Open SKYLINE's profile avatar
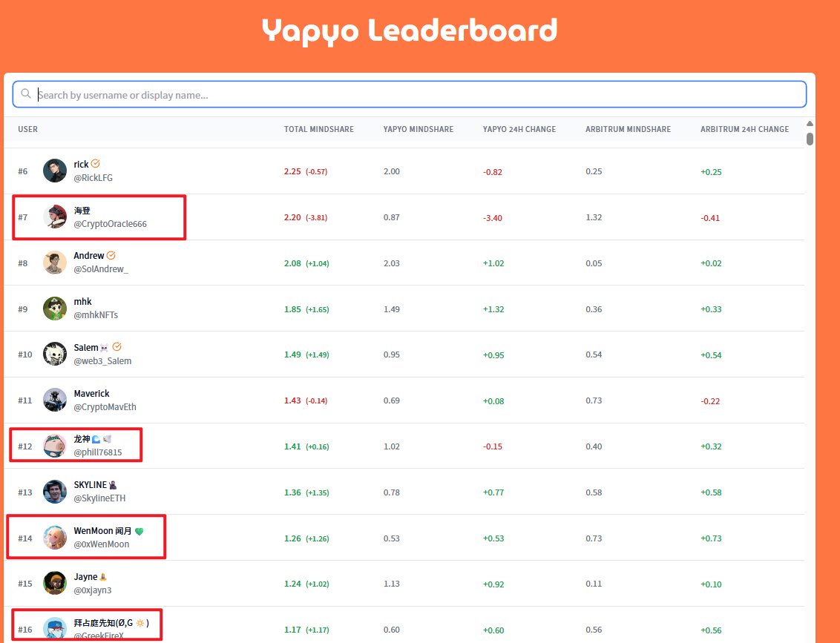Image resolution: width=840 pixels, height=643 pixels. tap(55, 492)
